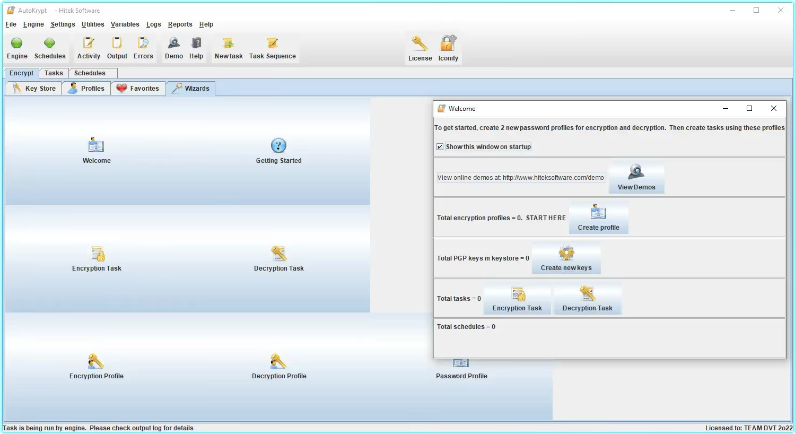Switch to the Encrypt tab
Viewport: 795px width, 434px height.
click(x=21, y=73)
